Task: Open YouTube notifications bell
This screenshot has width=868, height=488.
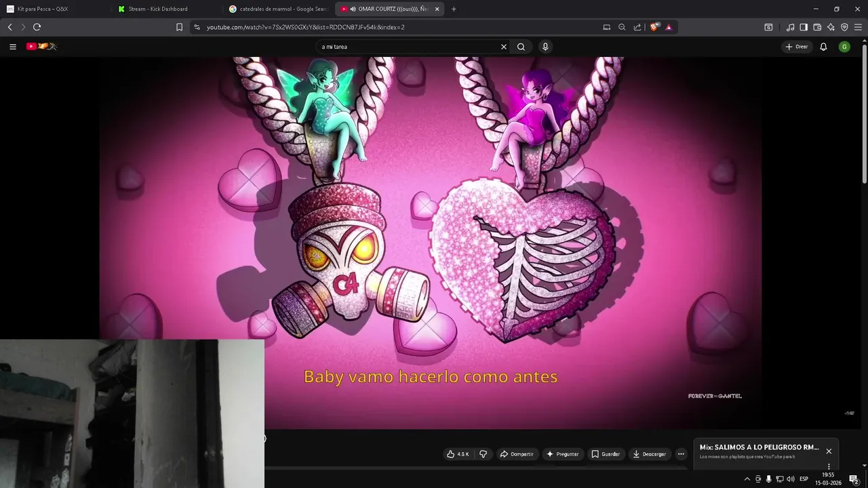Action: (x=823, y=47)
